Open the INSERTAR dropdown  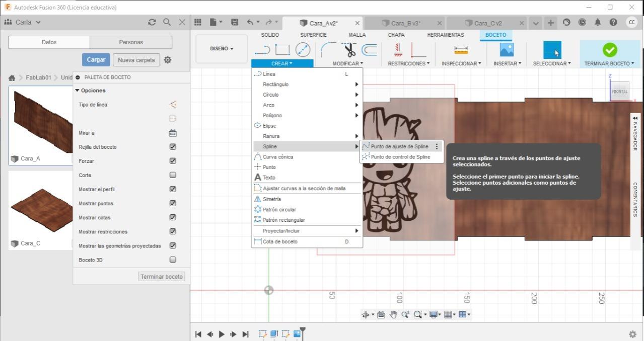(x=508, y=63)
